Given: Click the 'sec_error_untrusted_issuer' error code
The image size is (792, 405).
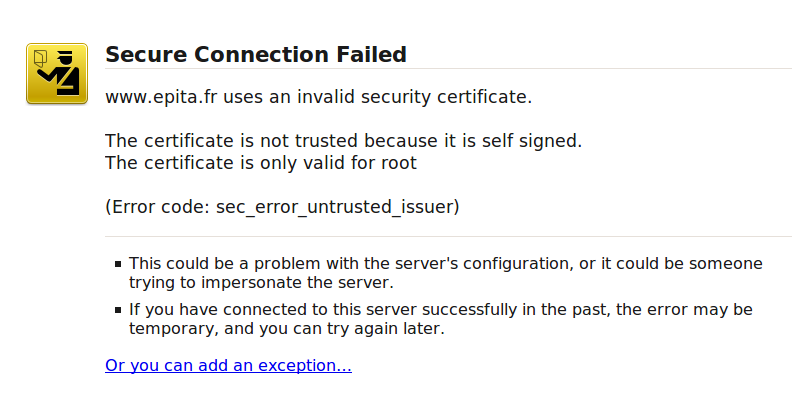Looking at the screenshot, I should tap(335, 207).
